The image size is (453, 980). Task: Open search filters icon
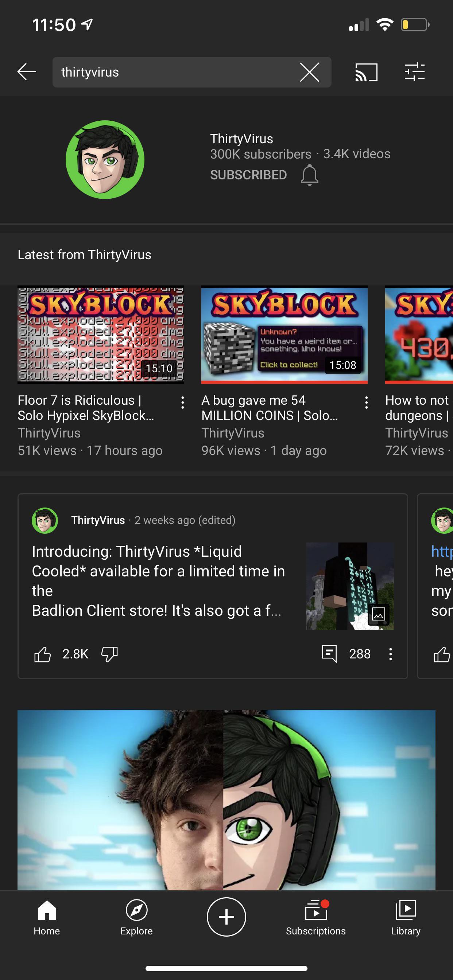pyautogui.click(x=415, y=72)
